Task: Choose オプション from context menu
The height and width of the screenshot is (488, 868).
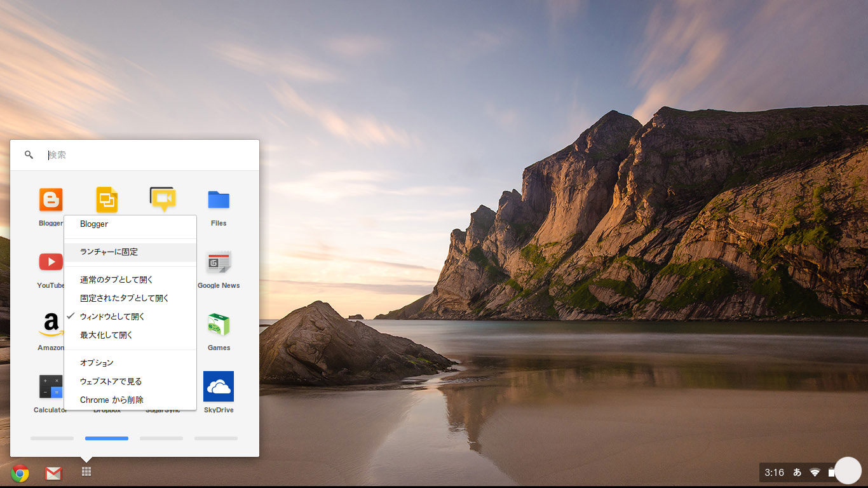Action: [x=130, y=363]
